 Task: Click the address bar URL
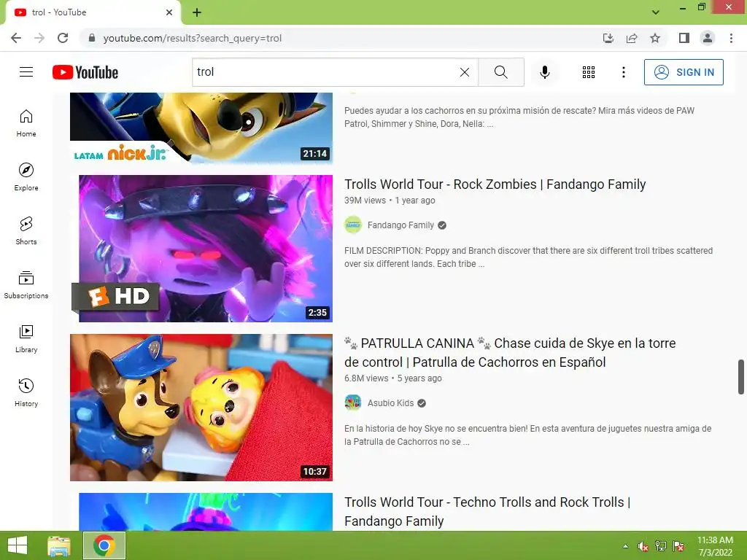tap(193, 38)
